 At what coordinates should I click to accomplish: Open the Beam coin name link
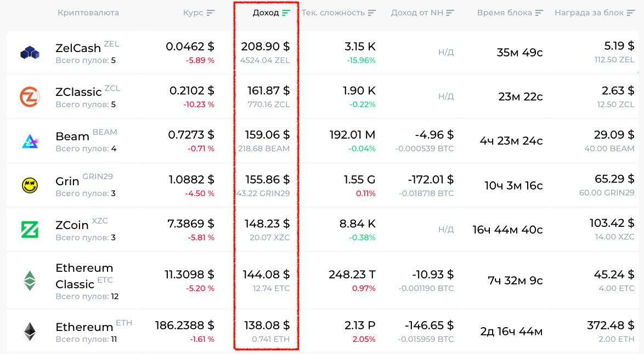[72, 136]
